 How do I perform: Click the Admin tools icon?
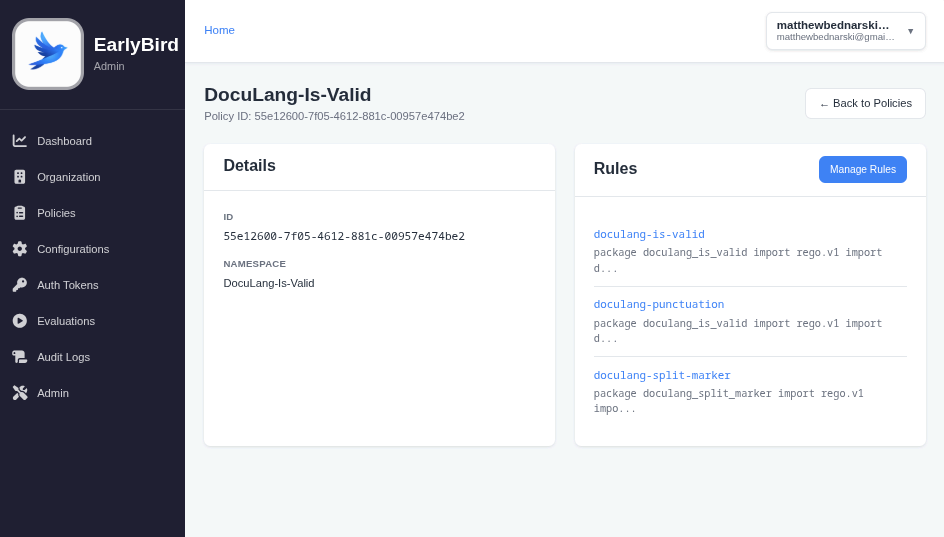(20, 393)
